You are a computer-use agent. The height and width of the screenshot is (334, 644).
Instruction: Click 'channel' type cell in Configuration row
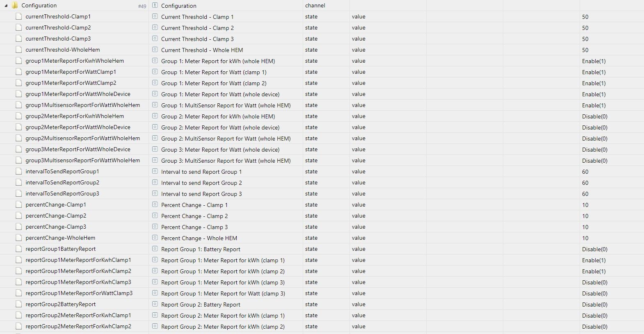tap(315, 5)
